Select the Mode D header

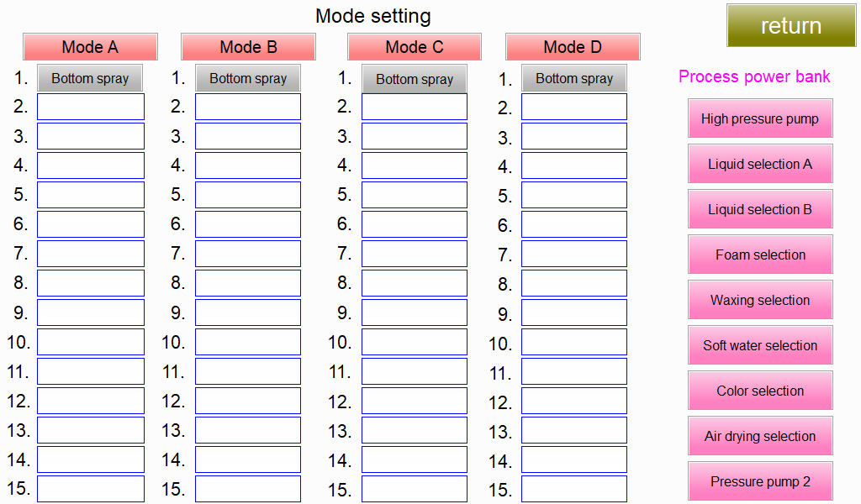point(573,47)
